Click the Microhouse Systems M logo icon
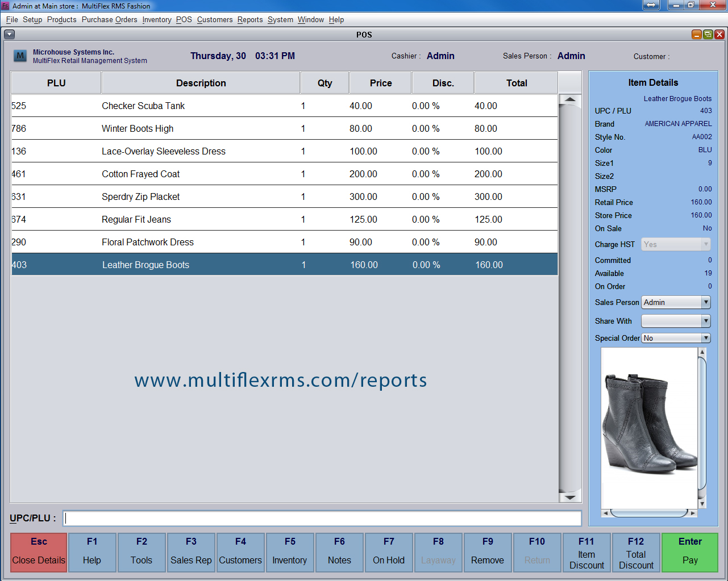 click(20, 56)
